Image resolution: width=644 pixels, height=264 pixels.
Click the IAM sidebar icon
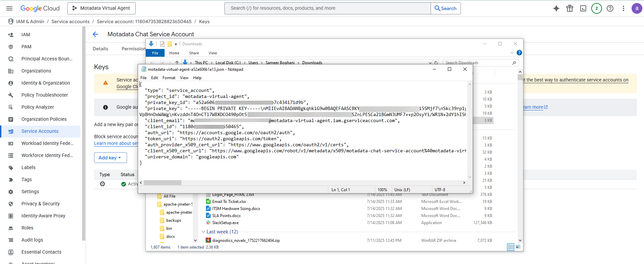[x=11, y=35]
